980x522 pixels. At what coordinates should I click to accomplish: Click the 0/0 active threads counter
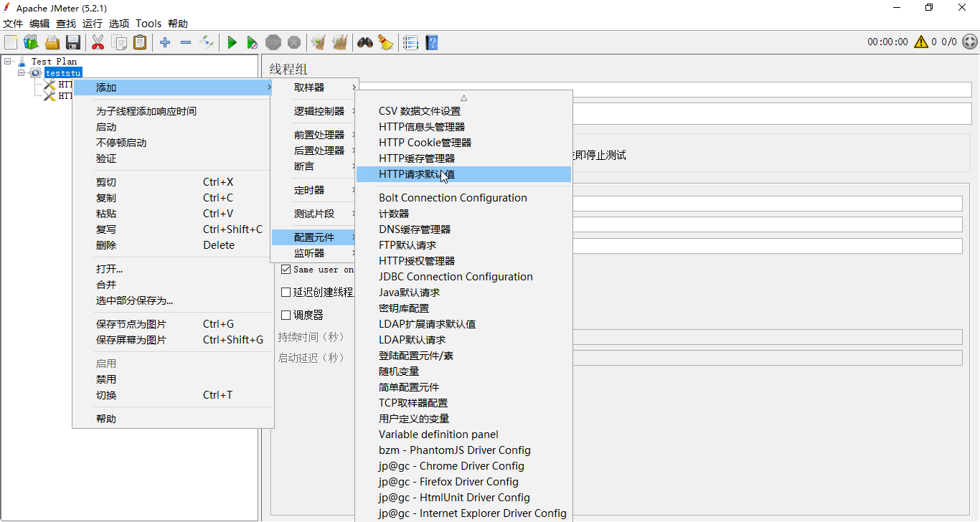tap(949, 42)
